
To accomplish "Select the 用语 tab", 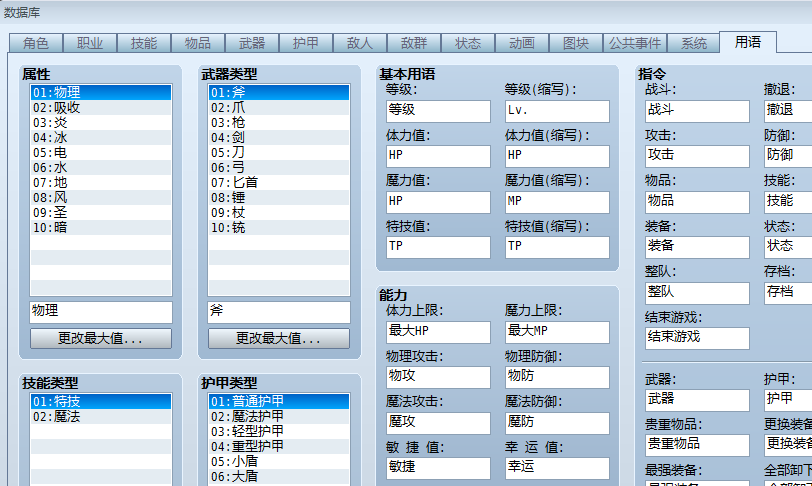I will pos(748,42).
